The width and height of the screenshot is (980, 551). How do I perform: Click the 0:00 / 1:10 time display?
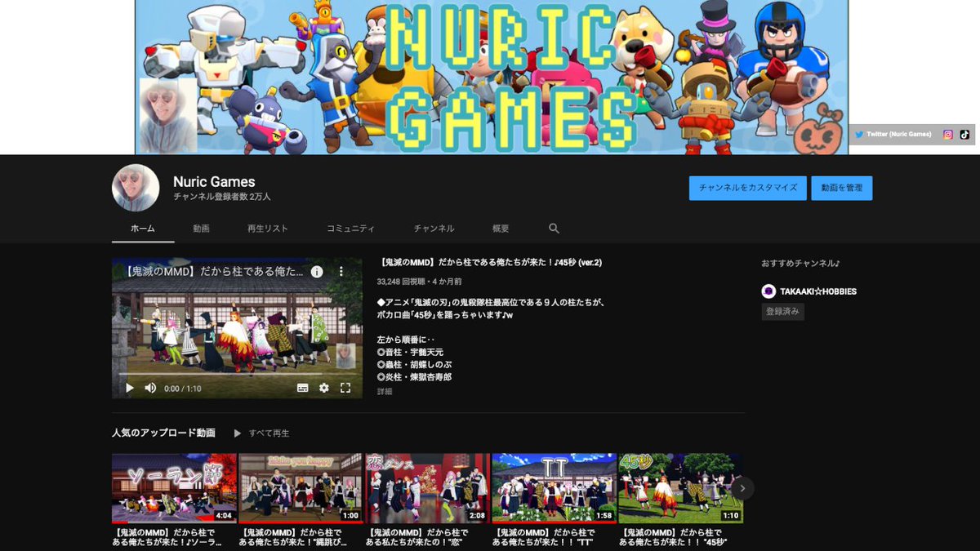183,389
